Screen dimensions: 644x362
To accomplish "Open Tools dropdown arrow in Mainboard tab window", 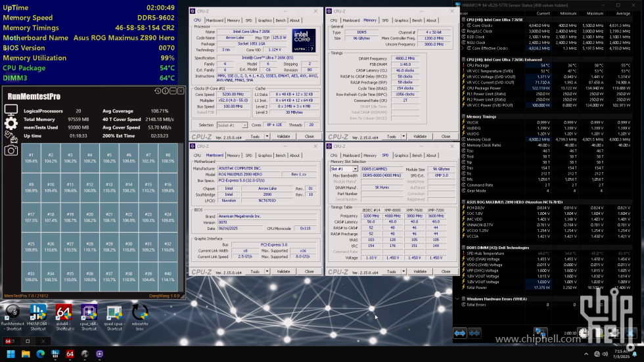I will (267, 271).
